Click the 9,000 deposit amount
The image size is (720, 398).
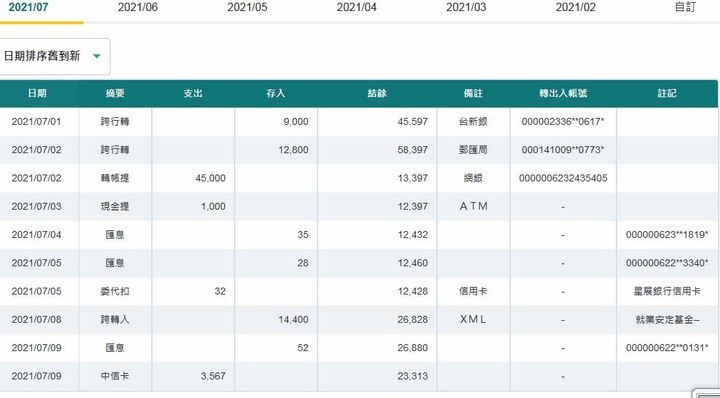pos(296,122)
